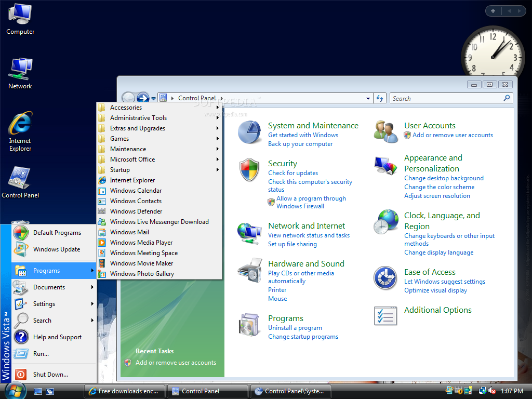Screen dimensions: 532x399
Task: Select Programs in the Start menu
Action: [54, 270]
